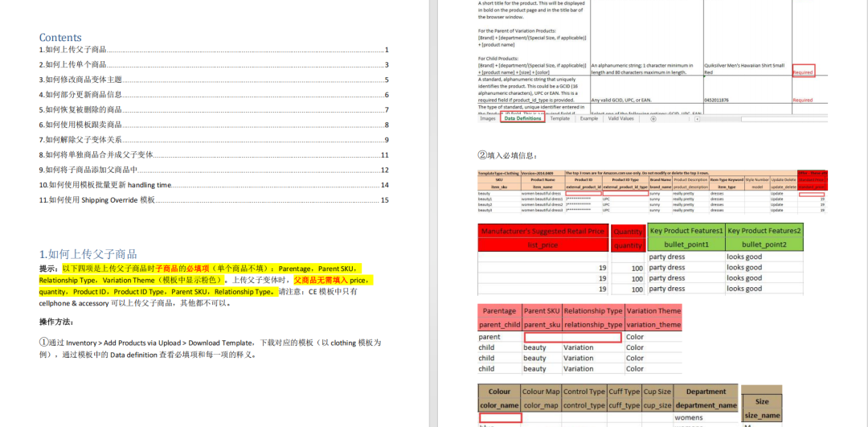This screenshot has height=427, width=868.
Task: Click the sheet horizontal scrollbar track
Action: click(x=784, y=119)
